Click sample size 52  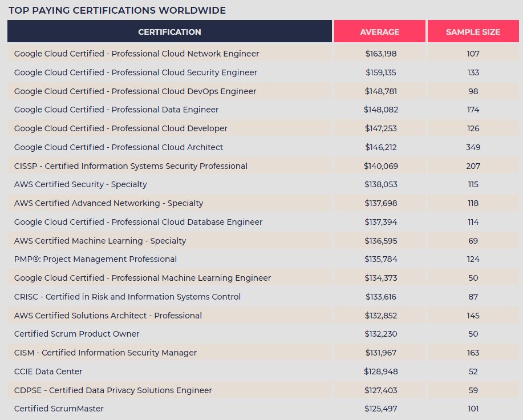point(473,371)
